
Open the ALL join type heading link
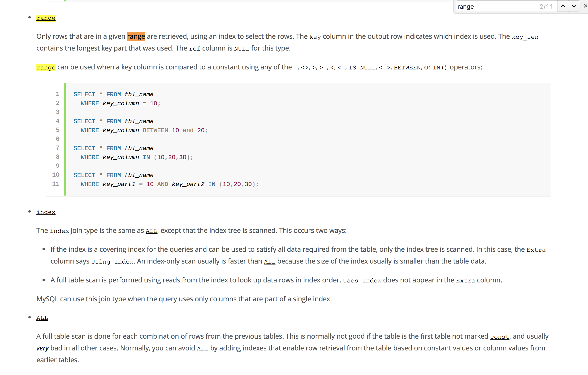tap(42, 318)
